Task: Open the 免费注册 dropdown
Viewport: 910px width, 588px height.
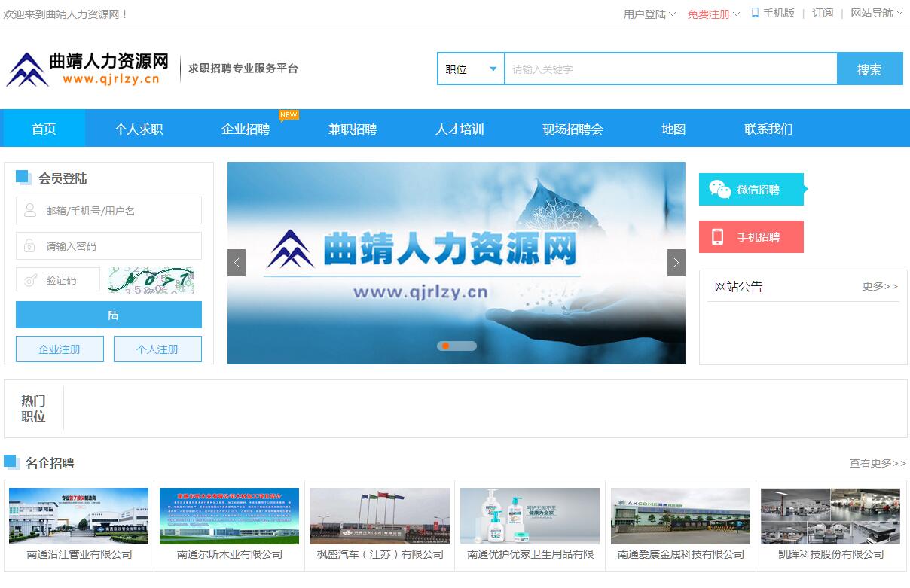Action: 713,14
